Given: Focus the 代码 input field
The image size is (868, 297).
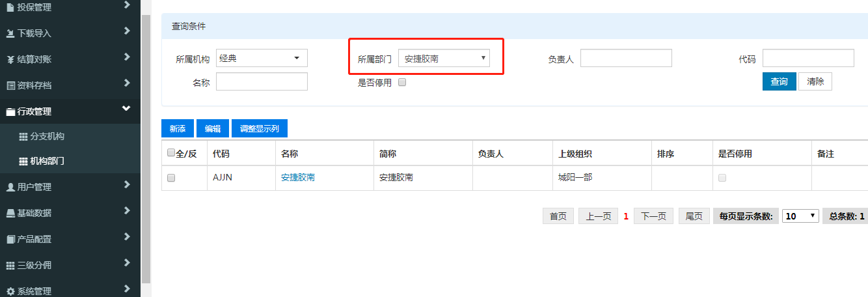Looking at the screenshot, I should (808, 58).
